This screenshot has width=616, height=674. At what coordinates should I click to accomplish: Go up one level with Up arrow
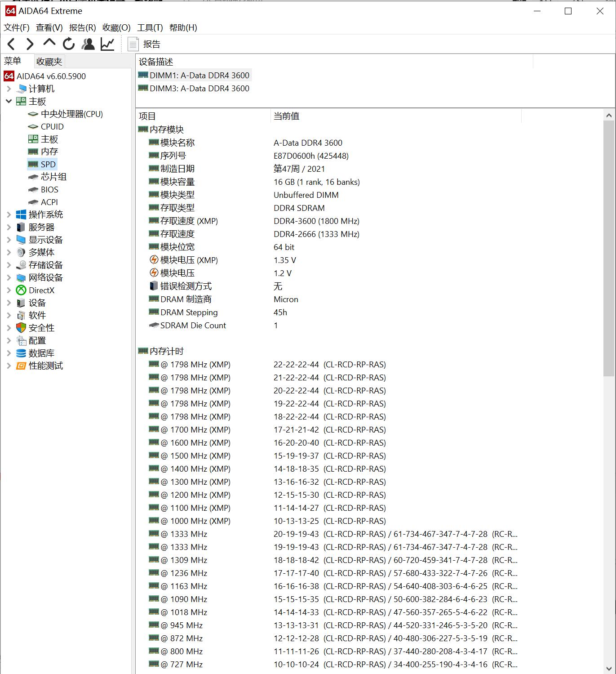[x=49, y=43]
